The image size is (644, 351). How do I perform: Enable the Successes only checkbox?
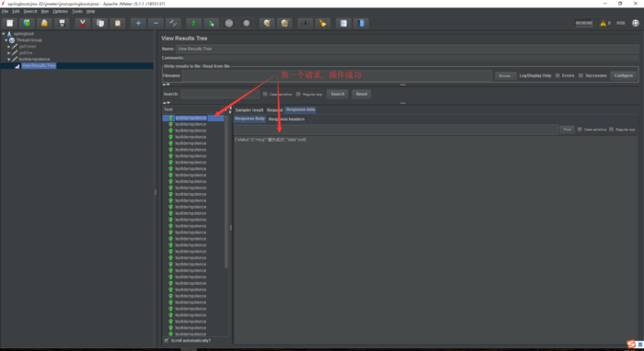[581, 75]
